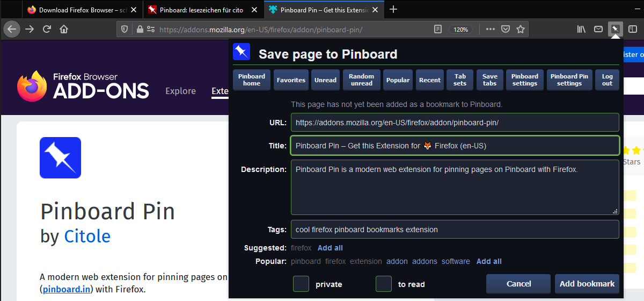The width and height of the screenshot is (644, 301).
Task: Click the Home button icon
Action: click(x=64, y=29)
